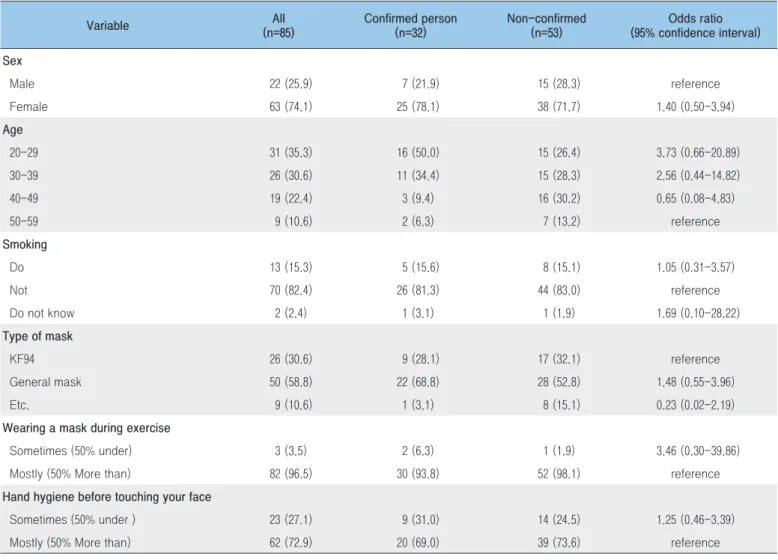778x560 pixels.
Task: Click the odds ratio '1.48 (0.55-3.96)'
Action: tap(695, 382)
